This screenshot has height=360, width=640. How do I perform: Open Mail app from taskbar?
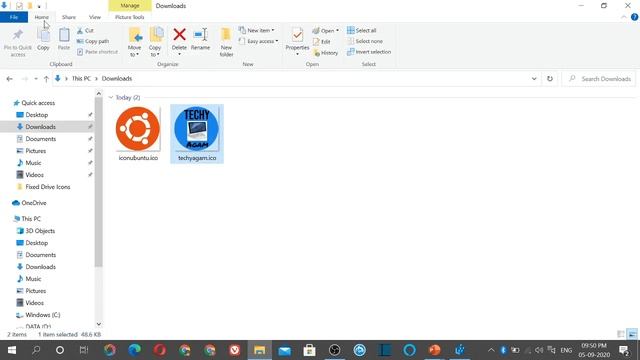pos(284,350)
